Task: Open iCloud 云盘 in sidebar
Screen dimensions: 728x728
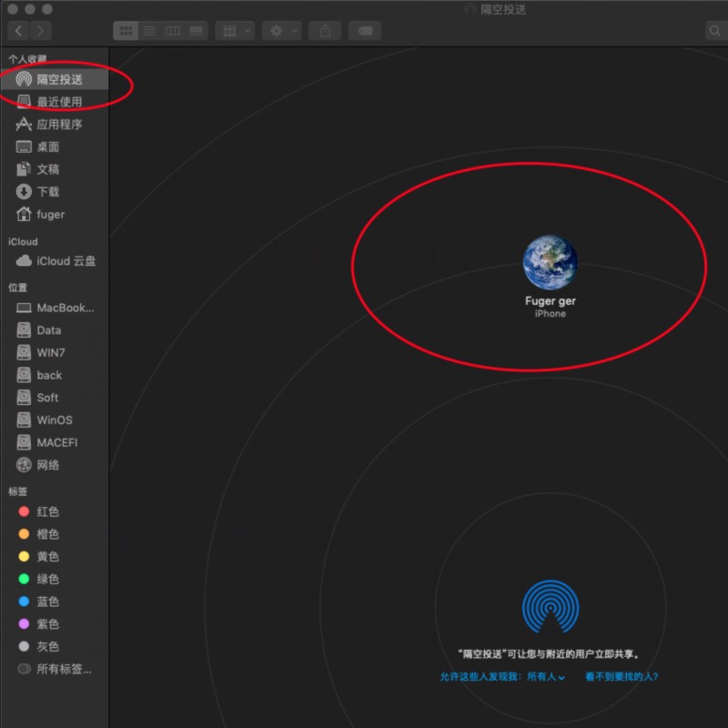Action: tap(55, 261)
